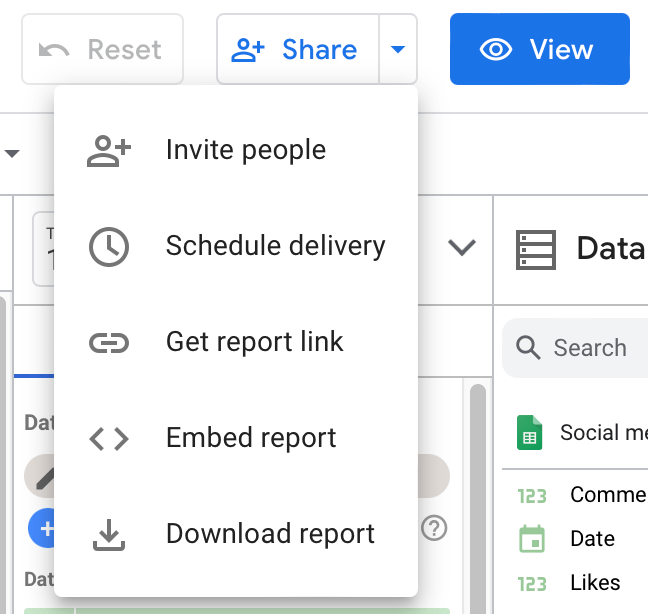Click the Google Sheets data source icon

tap(529, 433)
